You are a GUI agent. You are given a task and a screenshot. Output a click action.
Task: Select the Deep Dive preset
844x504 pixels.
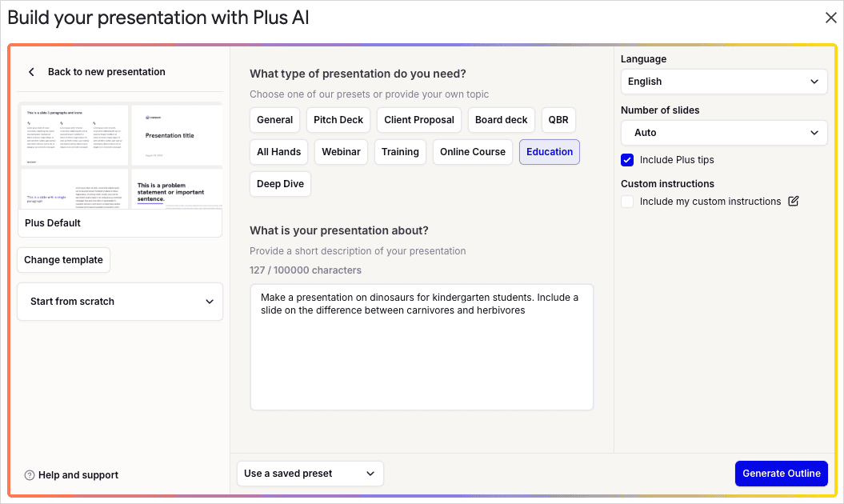click(280, 184)
